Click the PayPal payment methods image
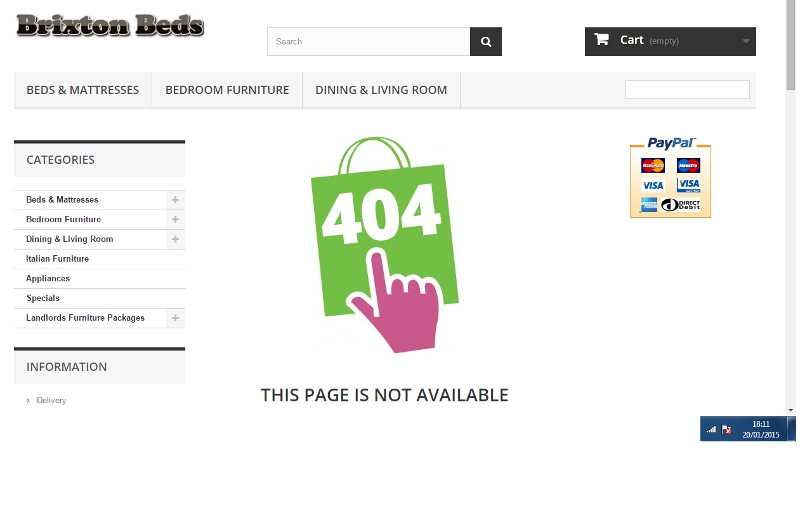Image resolution: width=812 pixels, height=508 pixels. point(671,177)
